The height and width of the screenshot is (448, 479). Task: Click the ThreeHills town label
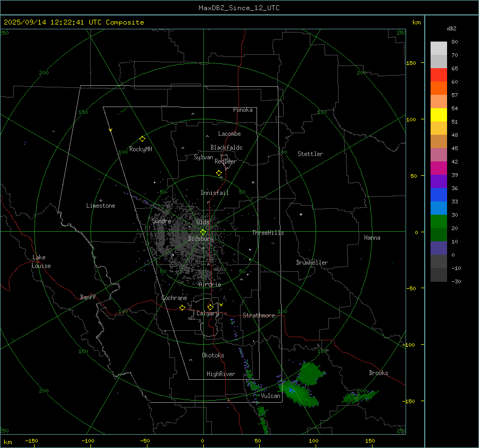point(268,233)
